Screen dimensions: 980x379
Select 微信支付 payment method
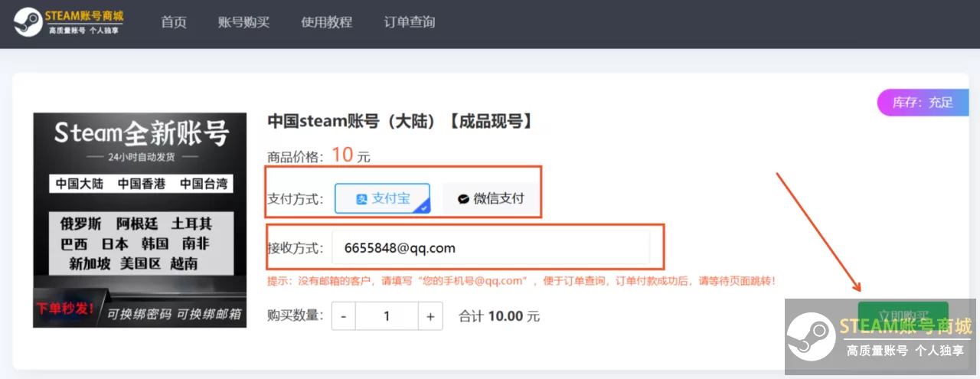click(490, 198)
